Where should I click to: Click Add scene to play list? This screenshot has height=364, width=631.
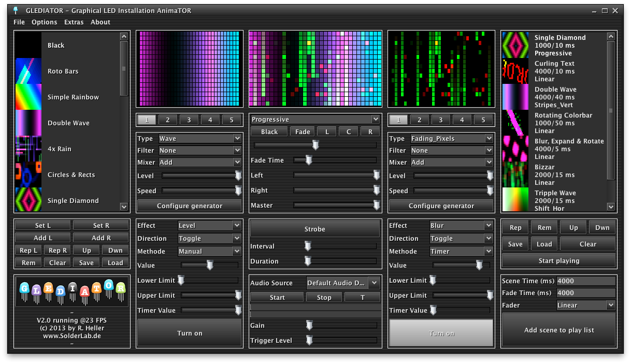click(x=559, y=330)
